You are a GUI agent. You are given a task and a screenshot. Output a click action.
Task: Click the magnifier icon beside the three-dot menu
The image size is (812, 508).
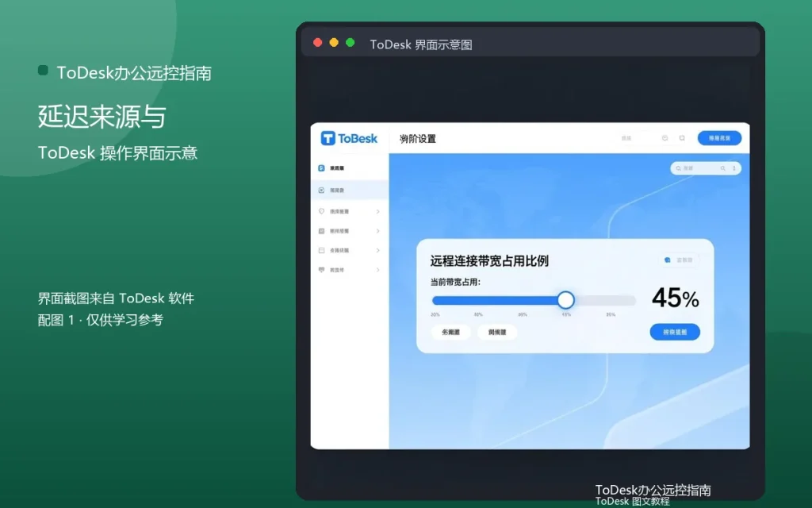723,168
